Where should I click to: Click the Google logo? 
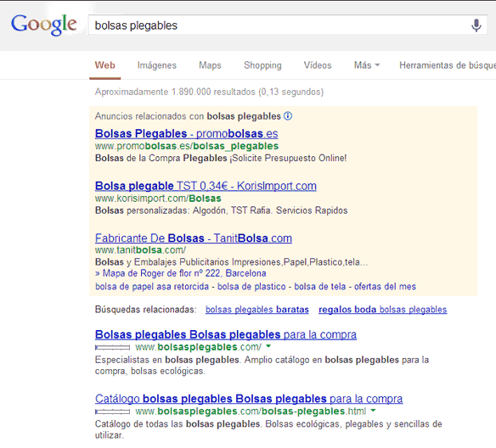tap(43, 25)
